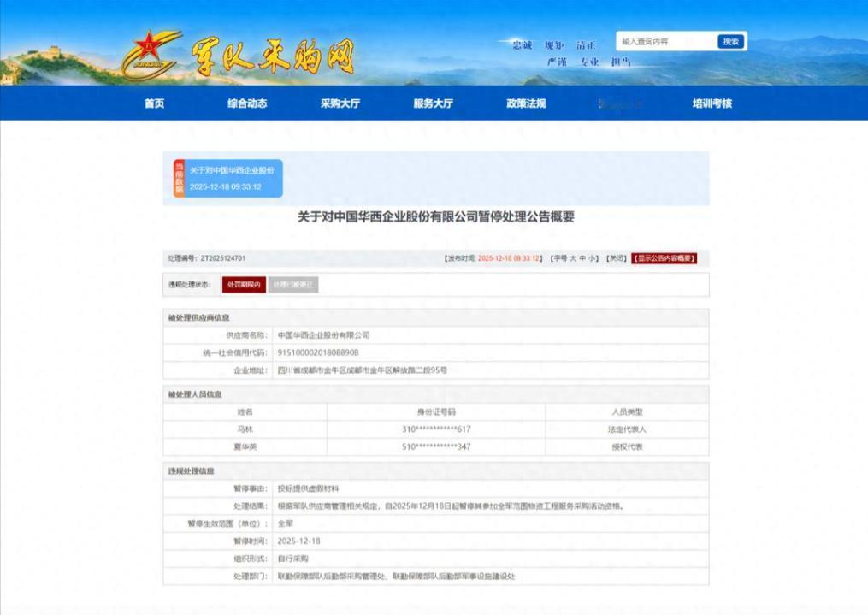Select the greyed-out status button beside 处罚期限内

(x=293, y=285)
